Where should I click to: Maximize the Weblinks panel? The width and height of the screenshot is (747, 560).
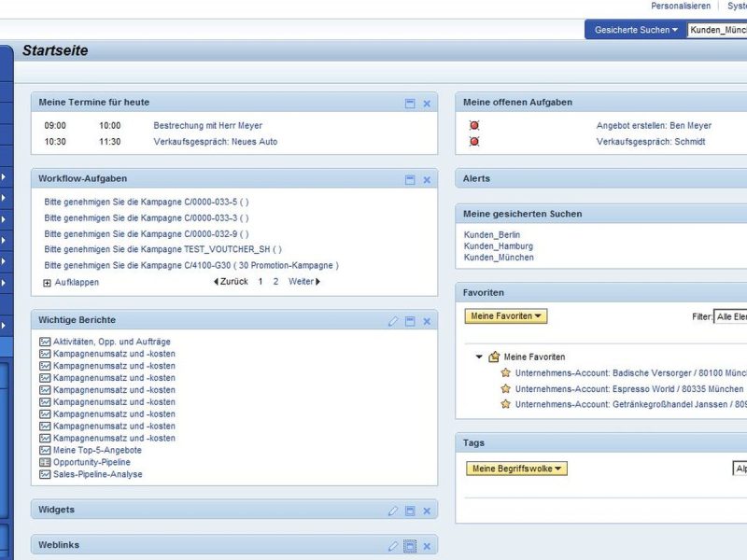(x=410, y=546)
